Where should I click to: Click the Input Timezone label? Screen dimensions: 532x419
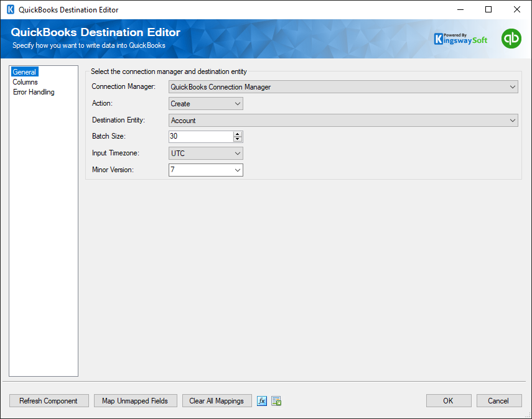coord(115,153)
